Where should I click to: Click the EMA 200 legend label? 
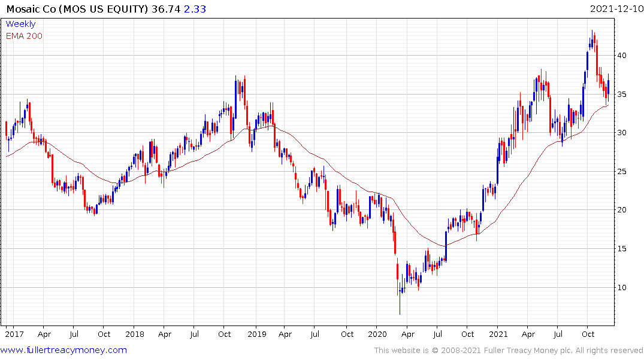pyautogui.click(x=24, y=36)
